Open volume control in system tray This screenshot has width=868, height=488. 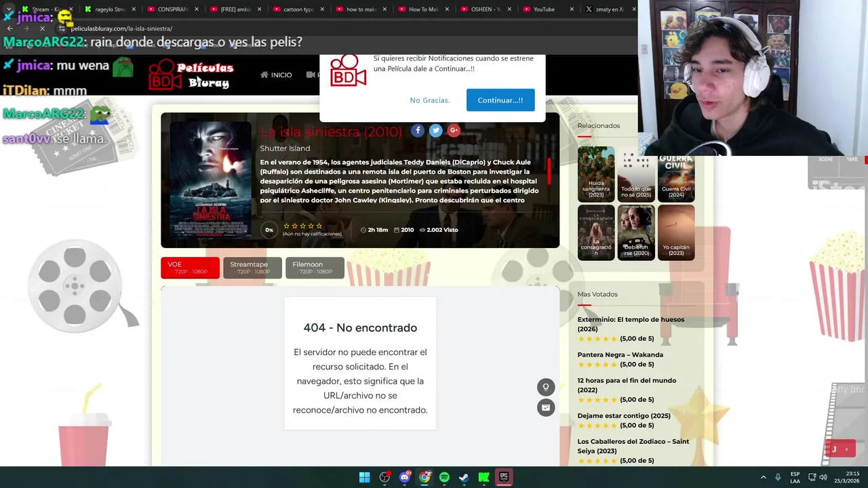823,477
